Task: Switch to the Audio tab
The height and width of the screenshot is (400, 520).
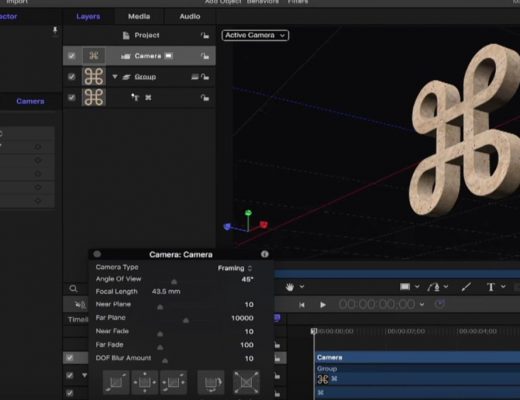Action: tap(190, 16)
